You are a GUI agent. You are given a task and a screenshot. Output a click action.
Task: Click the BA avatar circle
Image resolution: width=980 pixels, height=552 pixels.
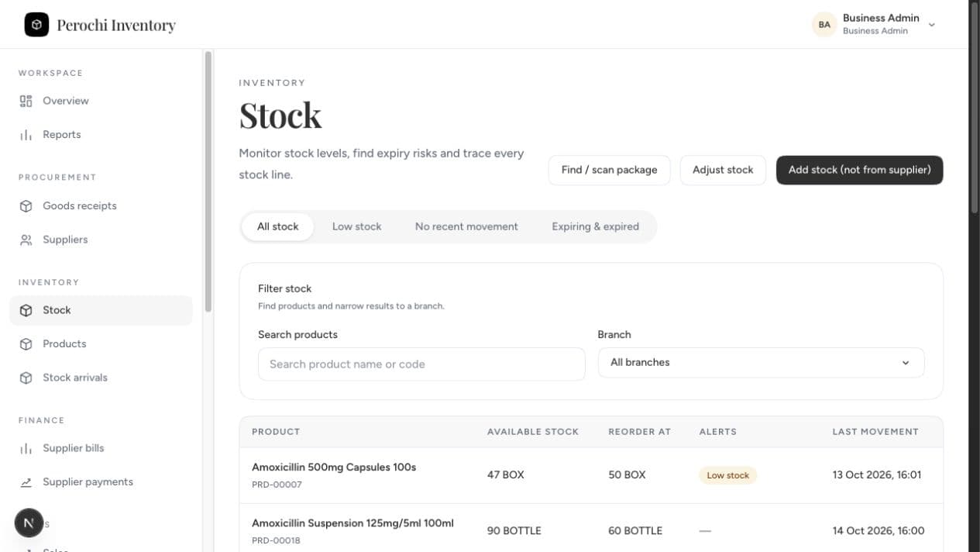point(824,25)
